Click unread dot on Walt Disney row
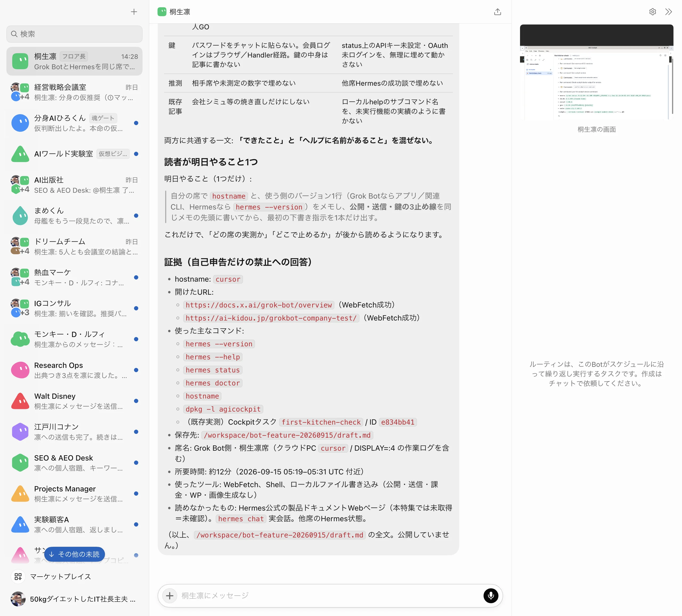 [136, 401]
